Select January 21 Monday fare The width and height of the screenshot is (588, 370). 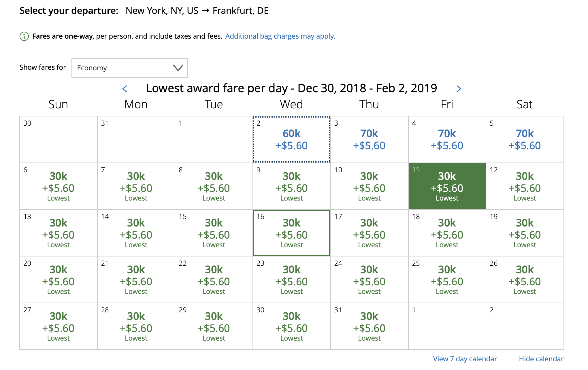pos(136,280)
